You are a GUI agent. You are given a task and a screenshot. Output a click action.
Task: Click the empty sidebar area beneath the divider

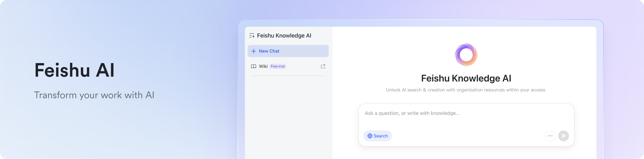(x=288, y=115)
